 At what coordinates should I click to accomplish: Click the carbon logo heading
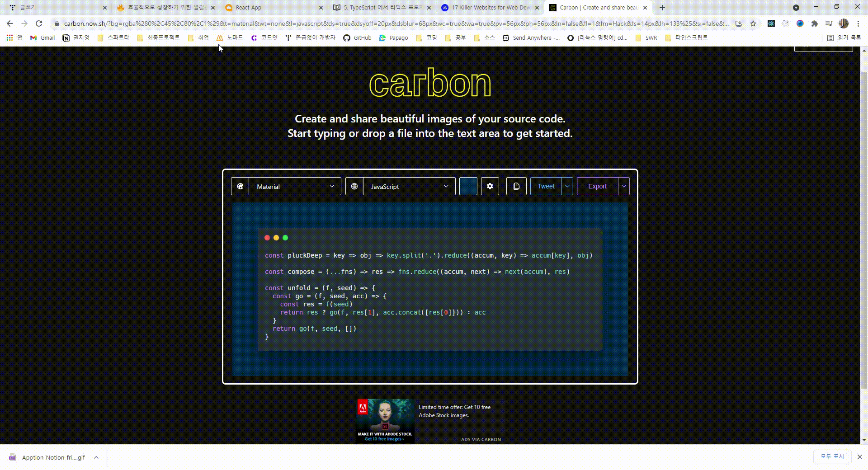(430, 83)
